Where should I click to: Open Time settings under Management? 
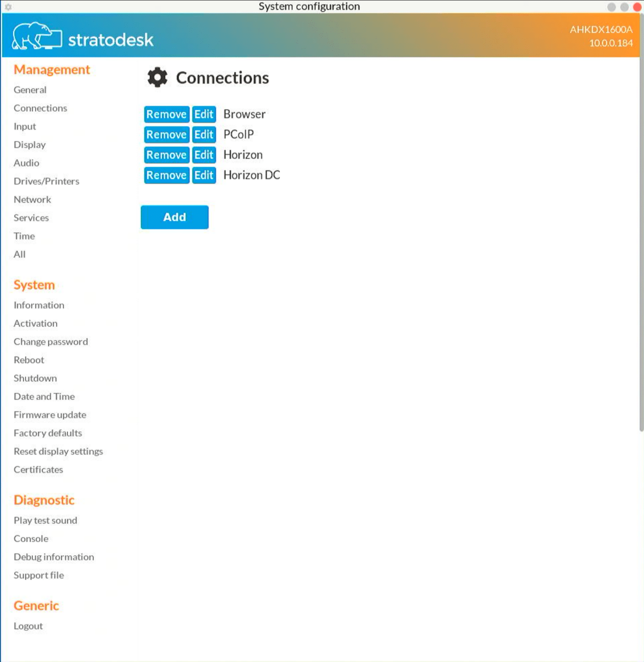point(24,236)
